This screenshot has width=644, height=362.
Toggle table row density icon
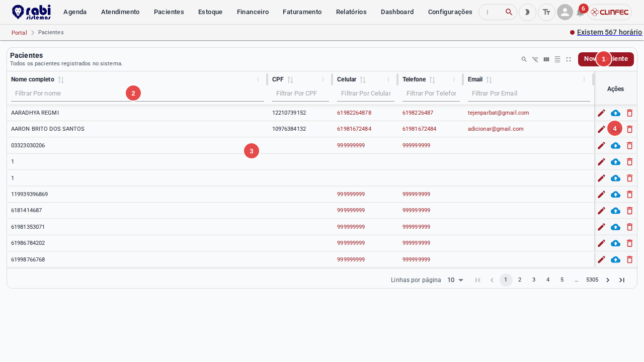[557, 59]
